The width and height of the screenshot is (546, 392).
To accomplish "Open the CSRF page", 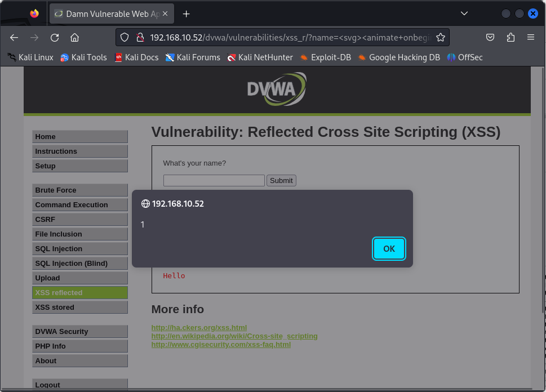I will (x=80, y=219).
